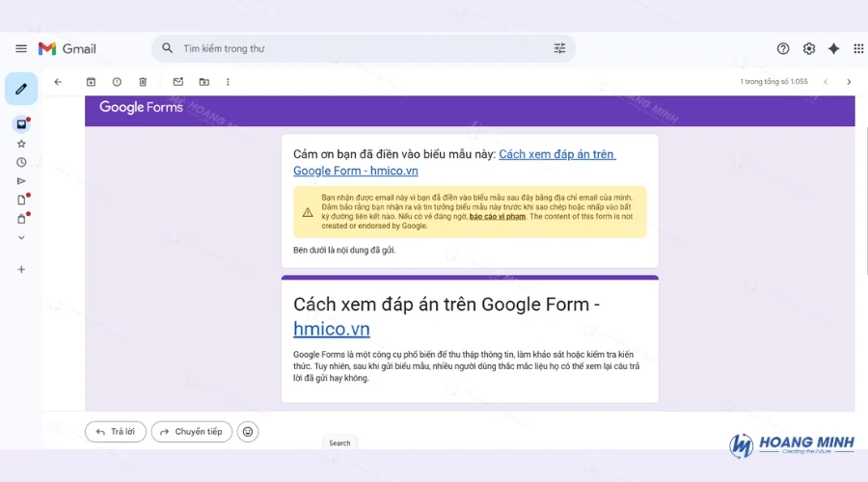Open the shopping bag label icon
Screen dimensions: 868x482
coord(21,219)
